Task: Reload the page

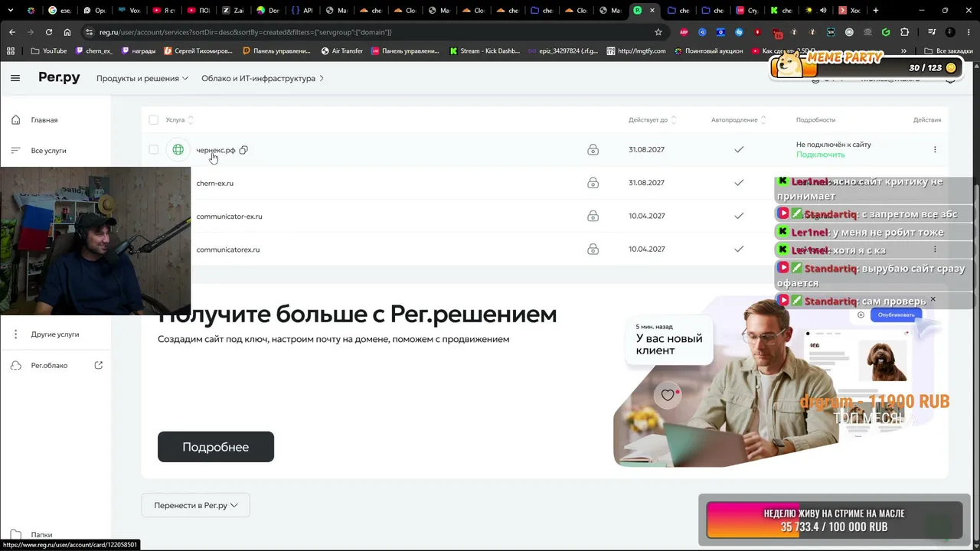Action: point(49,32)
